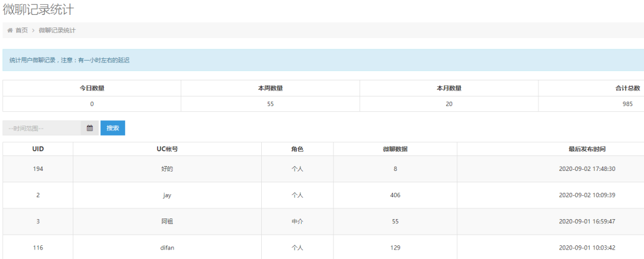Select timestamp 2020-09-01 16:59:47
The height and width of the screenshot is (259, 644).
click(587, 221)
